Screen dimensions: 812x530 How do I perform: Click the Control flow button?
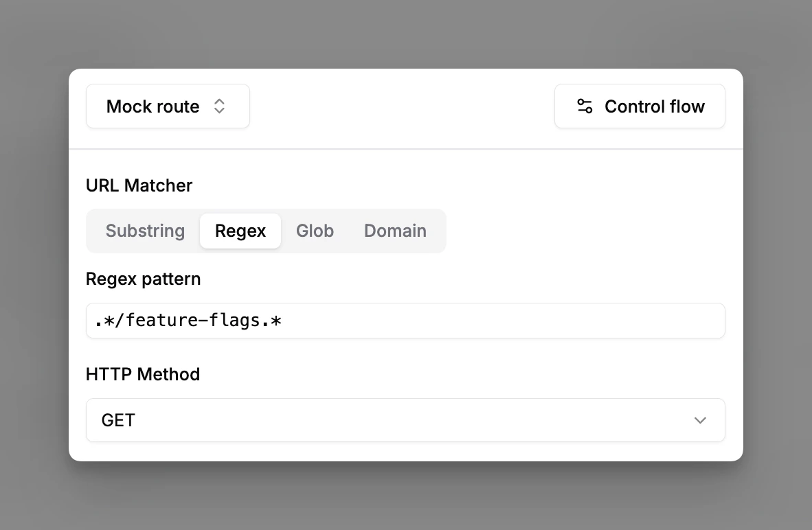[640, 106]
